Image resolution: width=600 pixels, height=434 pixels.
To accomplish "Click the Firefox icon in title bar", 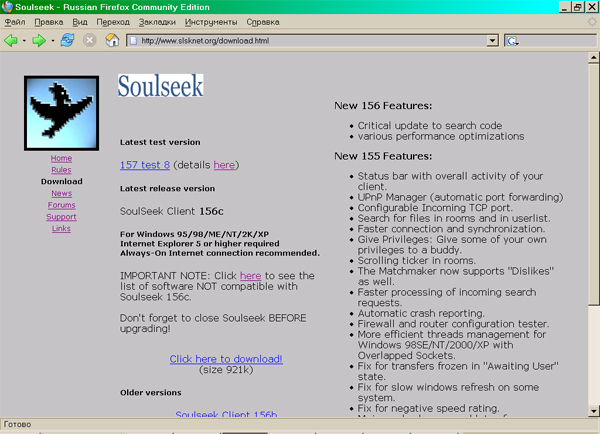I will point(7,7).
